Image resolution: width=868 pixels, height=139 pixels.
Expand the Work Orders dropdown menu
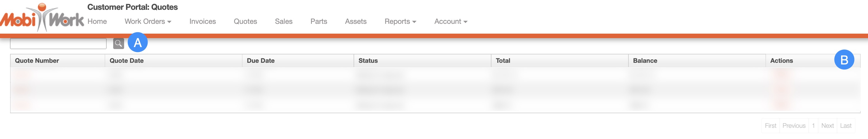(x=148, y=21)
